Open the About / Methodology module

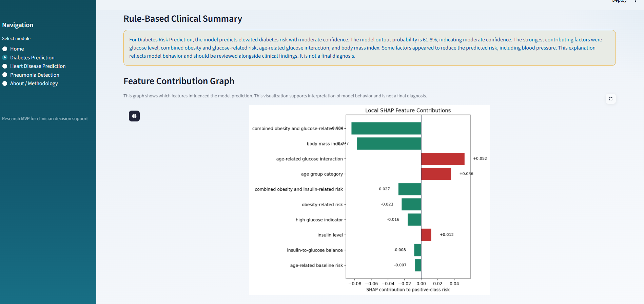coord(5,83)
